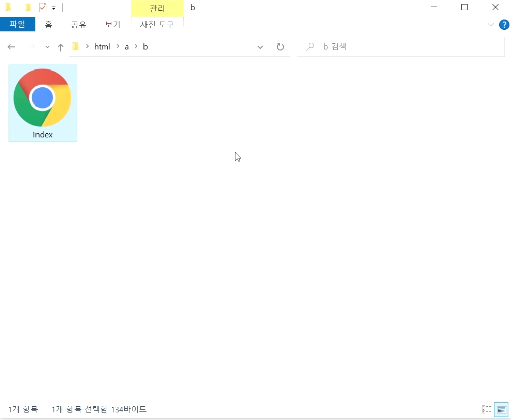Switch to the 홈 ribbon tab
Image resolution: width=511 pixels, height=420 pixels.
click(49, 25)
